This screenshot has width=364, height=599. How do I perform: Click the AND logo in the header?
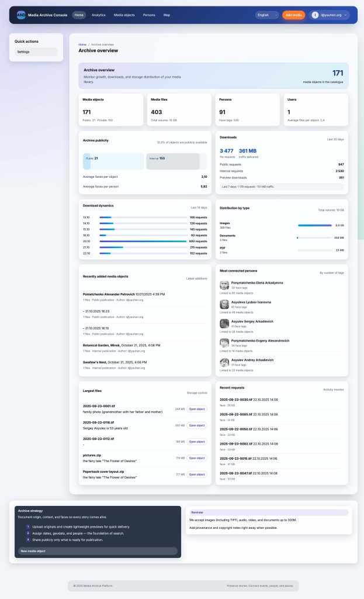[x=21, y=15]
